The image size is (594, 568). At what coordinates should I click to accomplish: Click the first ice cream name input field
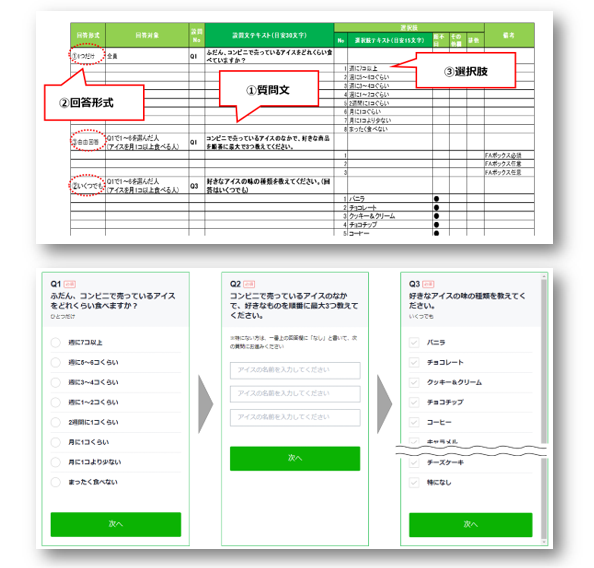pyautogui.click(x=295, y=370)
